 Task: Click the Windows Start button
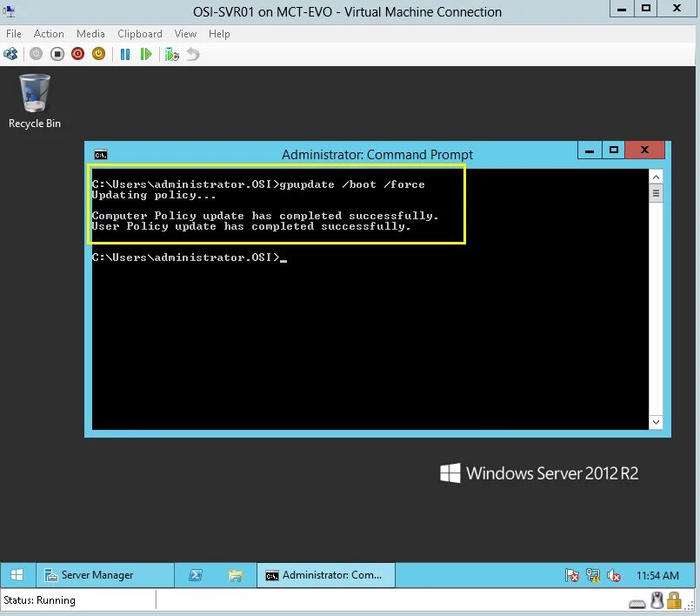point(17,575)
